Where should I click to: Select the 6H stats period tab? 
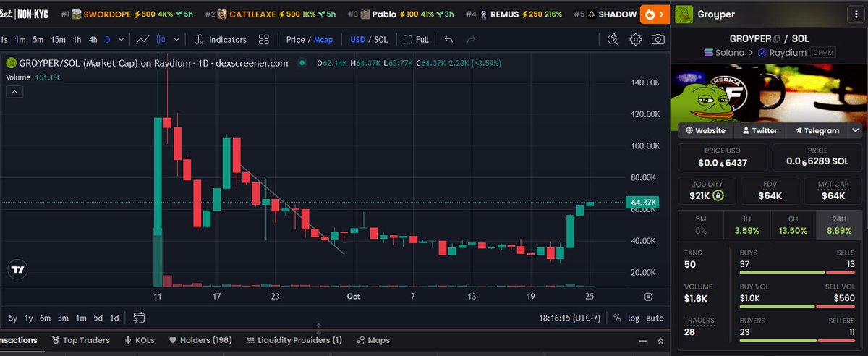tap(792, 224)
